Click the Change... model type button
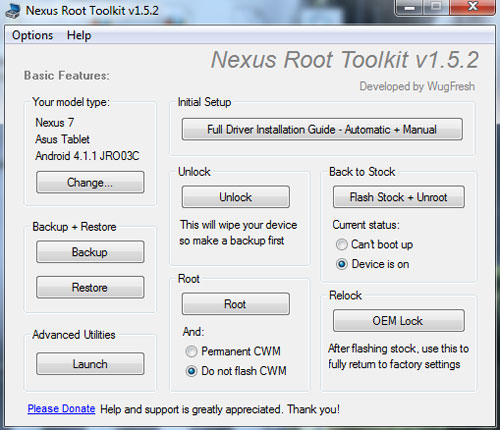 click(x=90, y=182)
